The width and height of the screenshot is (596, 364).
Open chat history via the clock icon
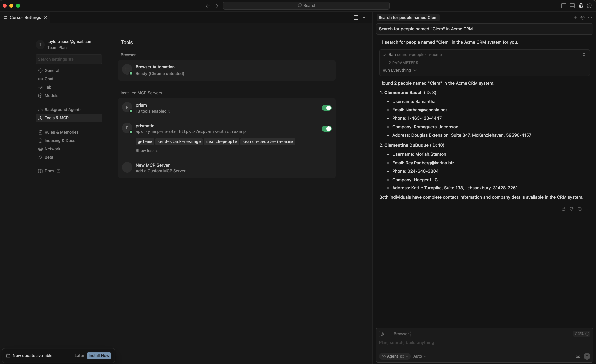tap(583, 18)
